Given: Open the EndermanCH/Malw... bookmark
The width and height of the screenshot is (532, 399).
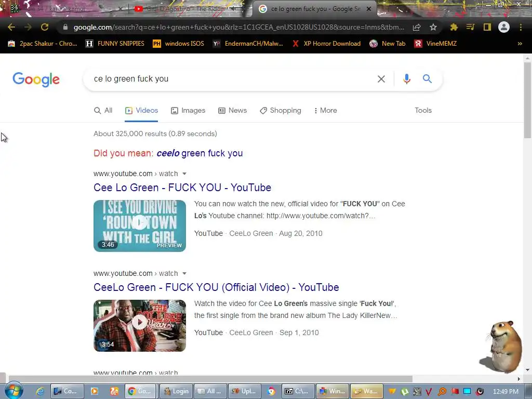Looking at the screenshot, I should pos(248,44).
